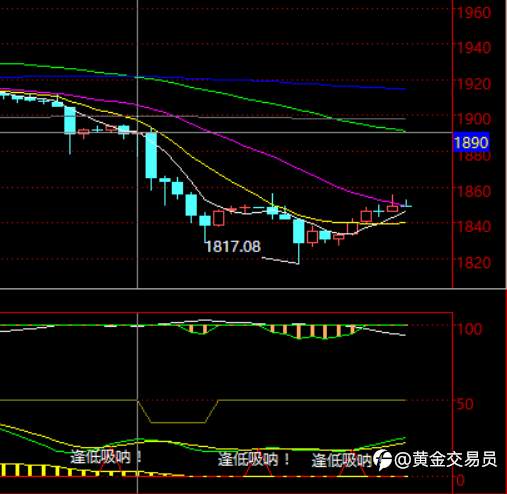The width and height of the screenshot is (507, 494).
Task: Click the large cyan candle near 1890
Action: point(151,156)
